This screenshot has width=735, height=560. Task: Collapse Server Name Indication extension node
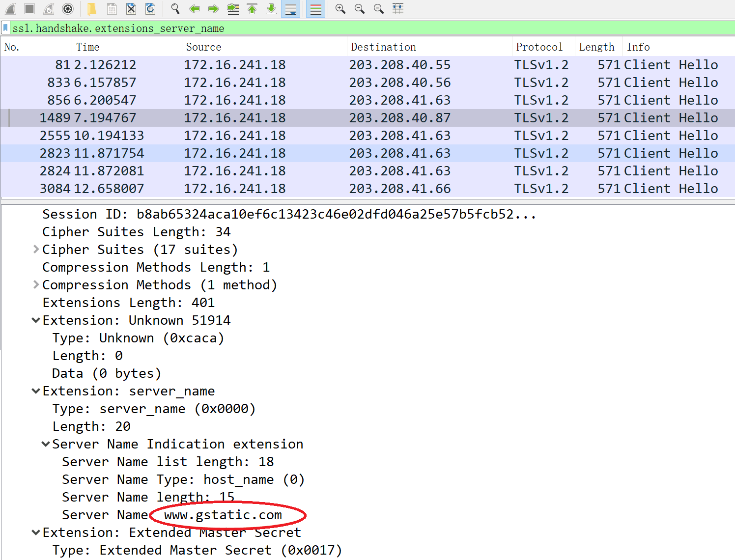46,444
